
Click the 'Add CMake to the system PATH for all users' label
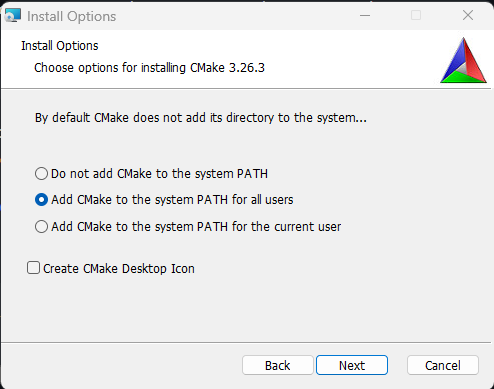(172, 200)
